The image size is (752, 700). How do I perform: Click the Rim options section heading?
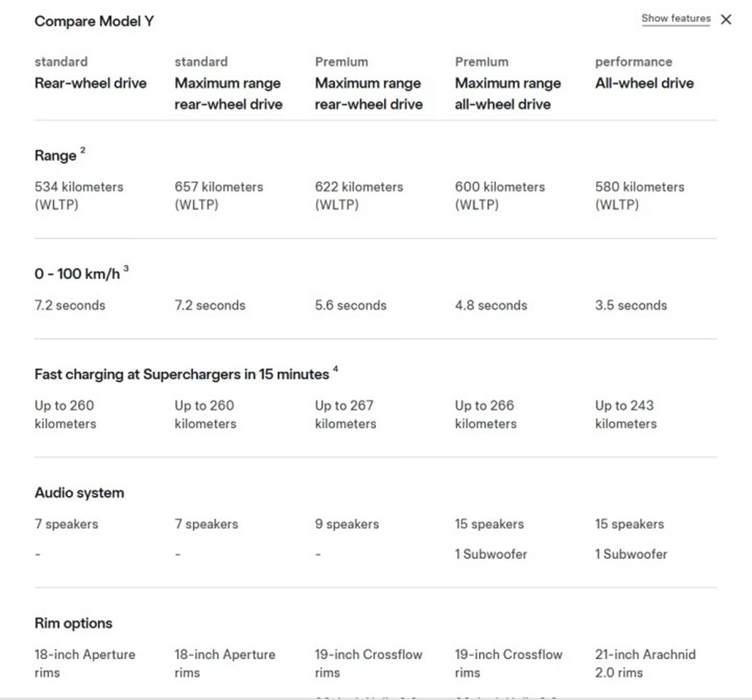[x=73, y=623]
